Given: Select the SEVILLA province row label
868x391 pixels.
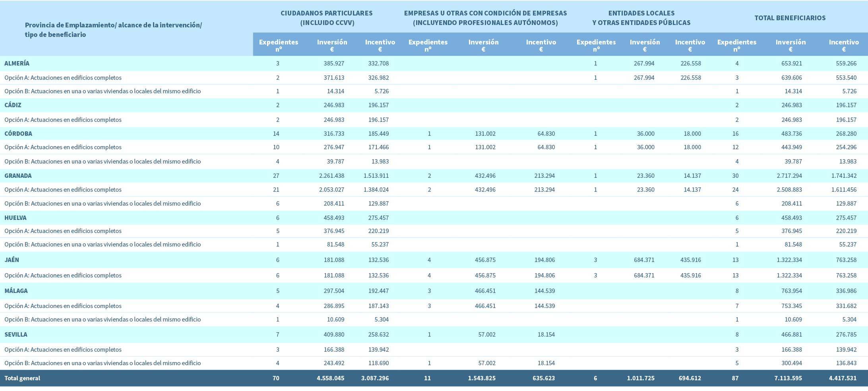Looking at the screenshot, I should click(16, 335).
